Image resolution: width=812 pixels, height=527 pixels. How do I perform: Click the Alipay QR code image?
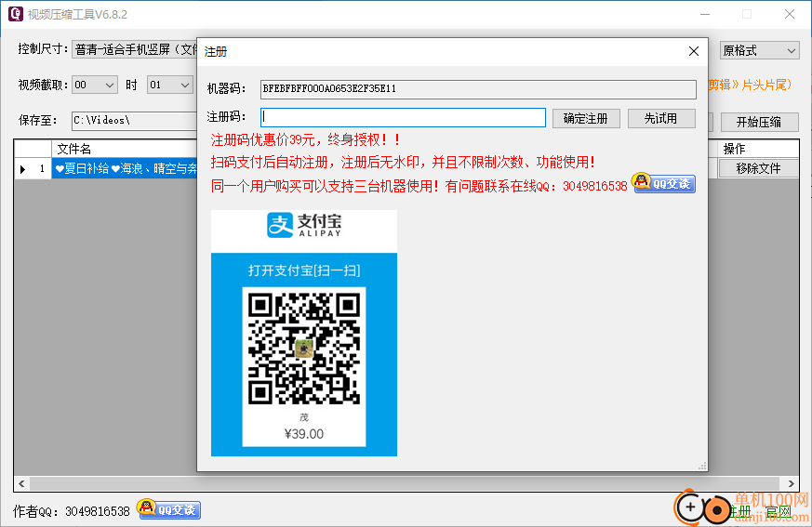coord(304,348)
